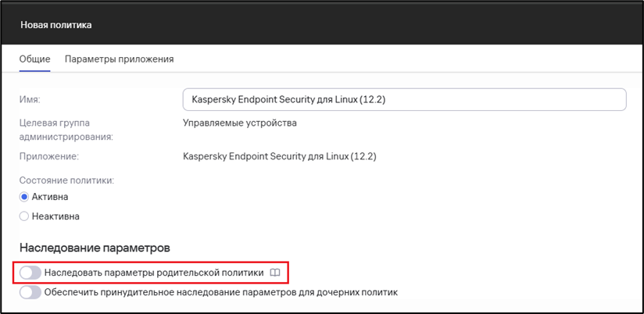Enable Обеспечить принудительное наследование switch

(30, 293)
